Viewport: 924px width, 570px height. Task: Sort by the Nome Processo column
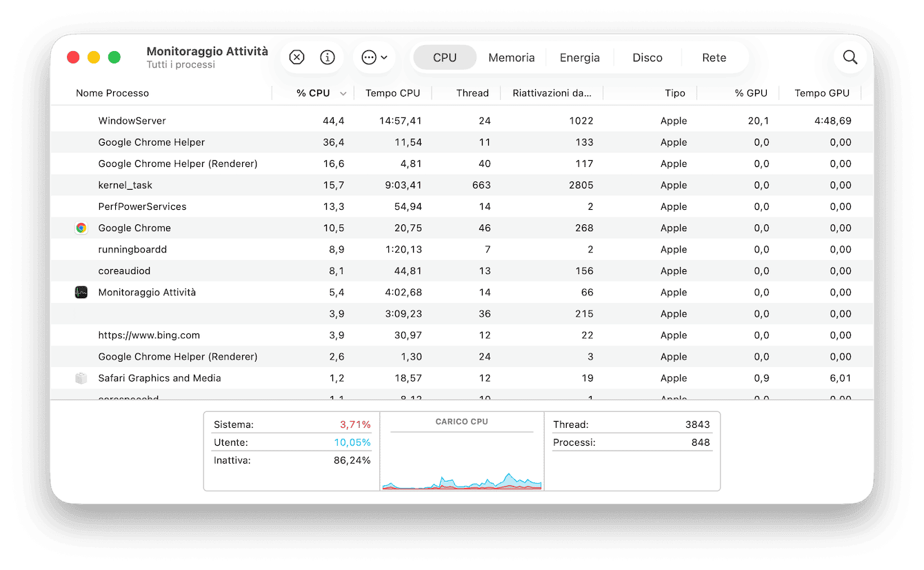pyautogui.click(x=112, y=93)
